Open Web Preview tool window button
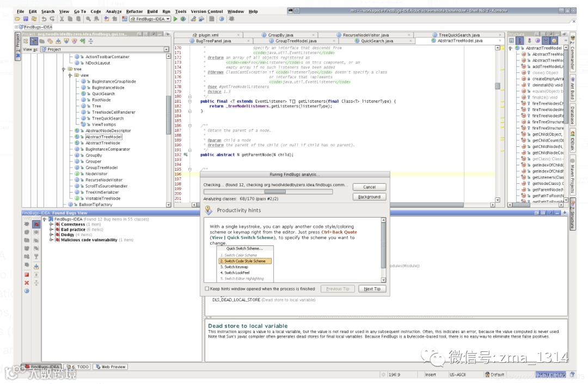The width and height of the screenshot is (588, 384). (110, 367)
